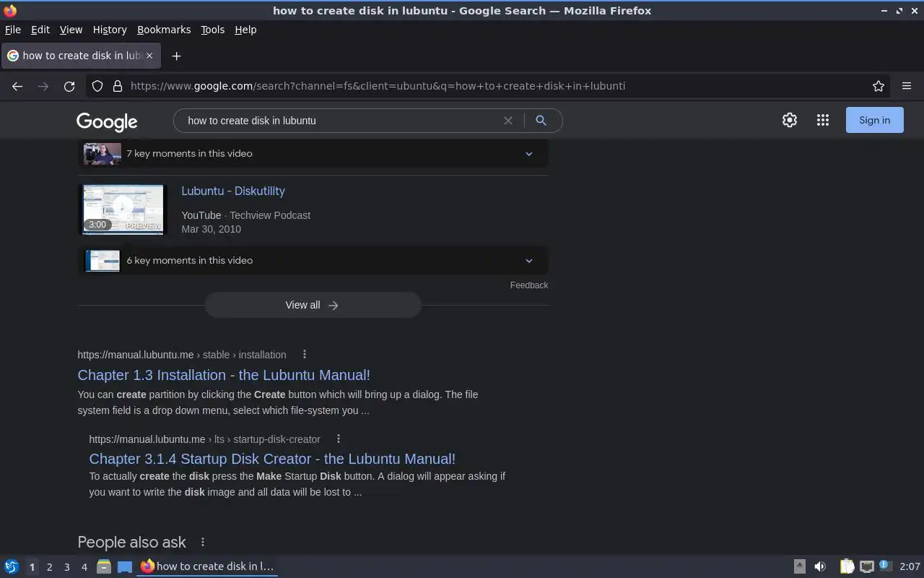This screenshot has height=578, width=924.
Task: Play Lubuntu Diskutility video thumbnail
Action: (123, 209)
